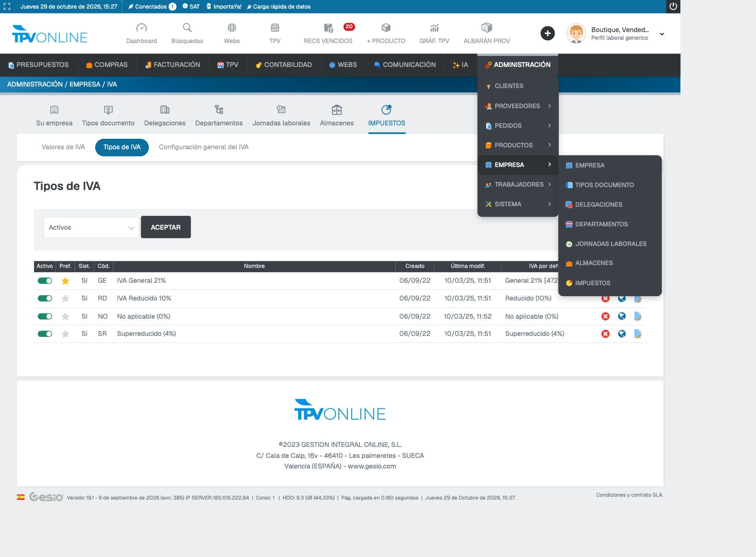Screen dimensions: 756x557
Task: Click the TPVONLINE logo in header
Action: pos(50,34)
